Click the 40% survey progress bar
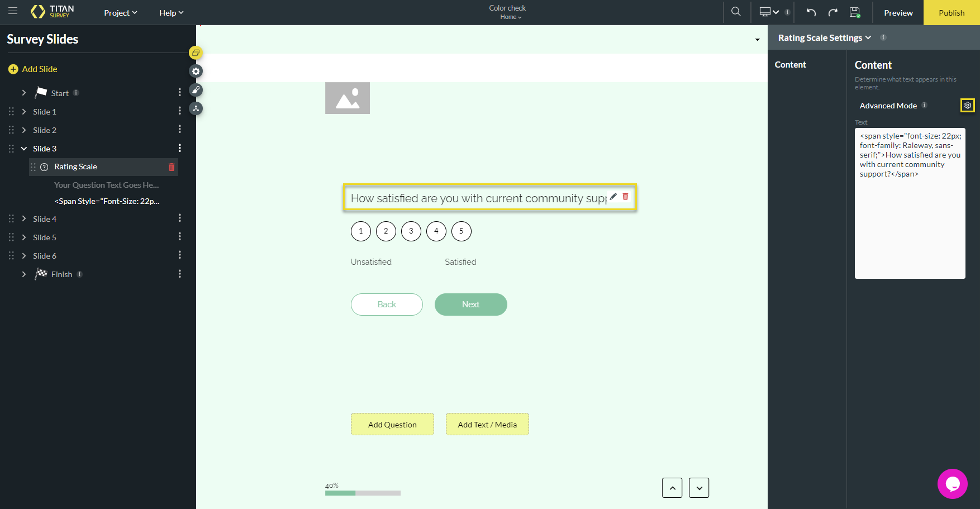980x509 pixels. 363,493
